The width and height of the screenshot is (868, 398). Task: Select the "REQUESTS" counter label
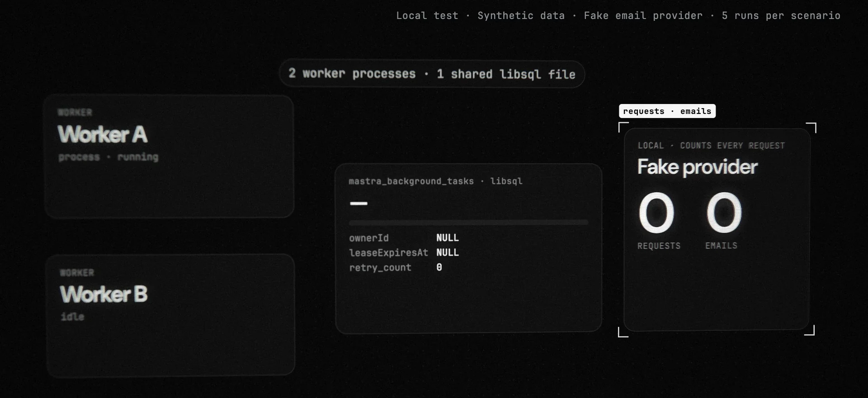pyautogui.click(x=659, y=246)
